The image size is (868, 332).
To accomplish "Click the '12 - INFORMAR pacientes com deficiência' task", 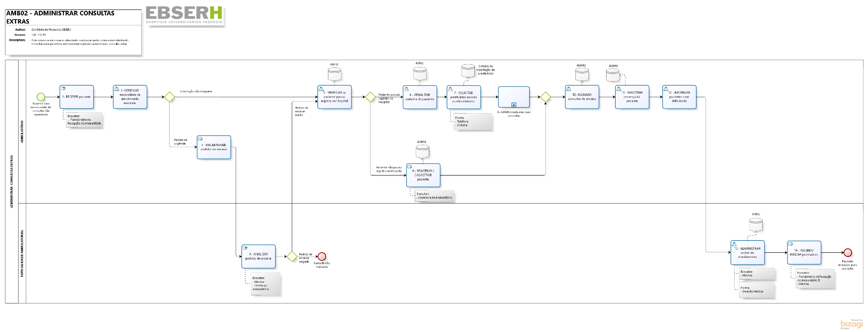I will [x=679, y=97].
